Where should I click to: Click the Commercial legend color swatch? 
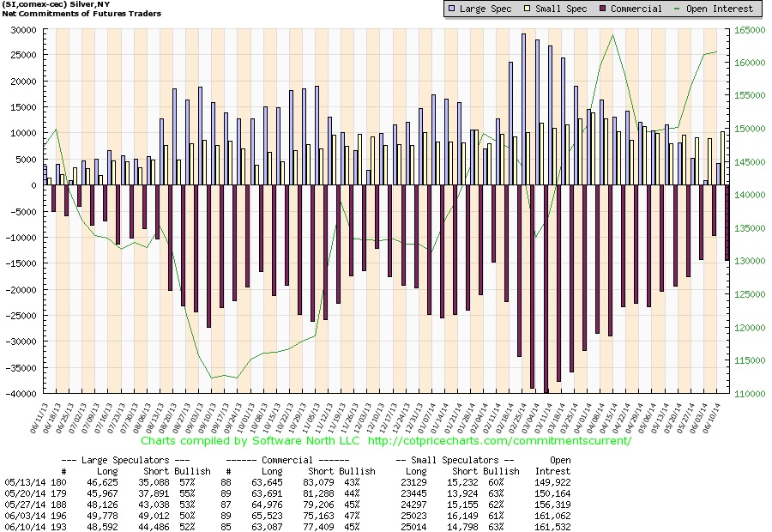[603, 9]
